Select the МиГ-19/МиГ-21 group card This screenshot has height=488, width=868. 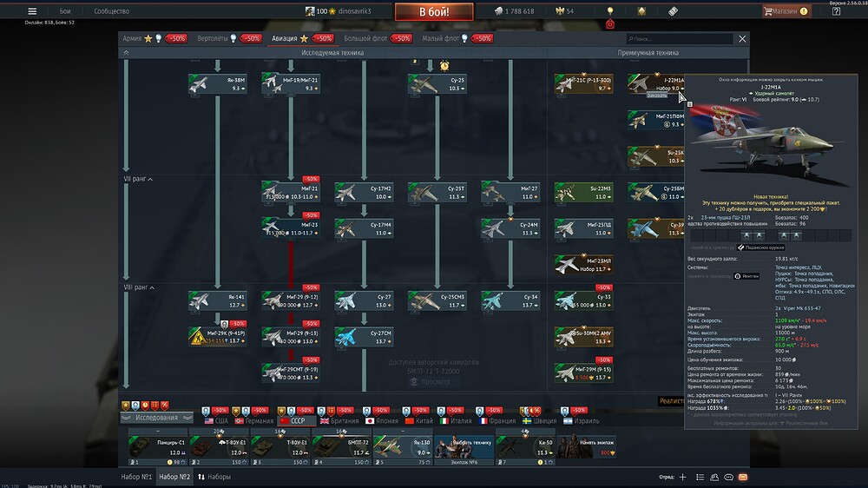291,83
